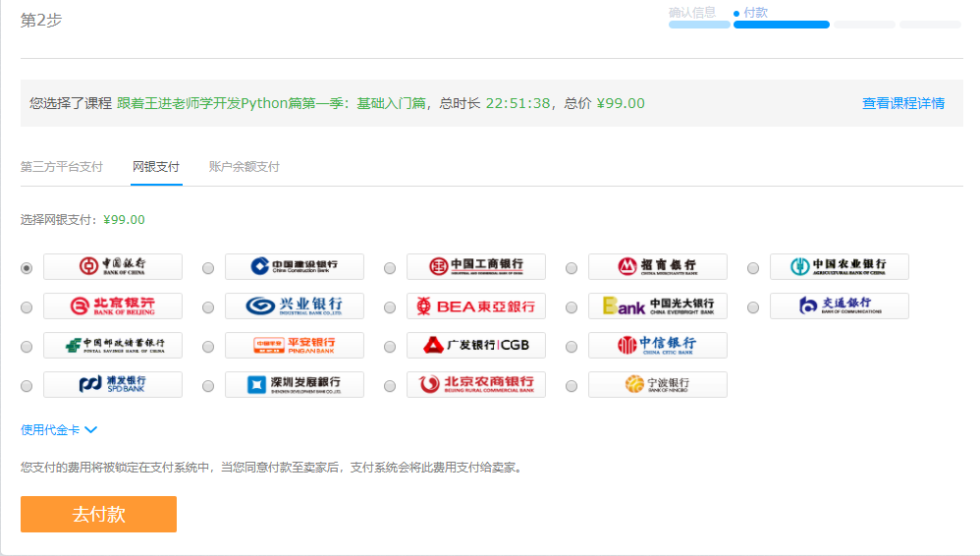Select the Bank of Ningbo logo
The height and width of the screenshot is (556, 980).
(657, 384)
